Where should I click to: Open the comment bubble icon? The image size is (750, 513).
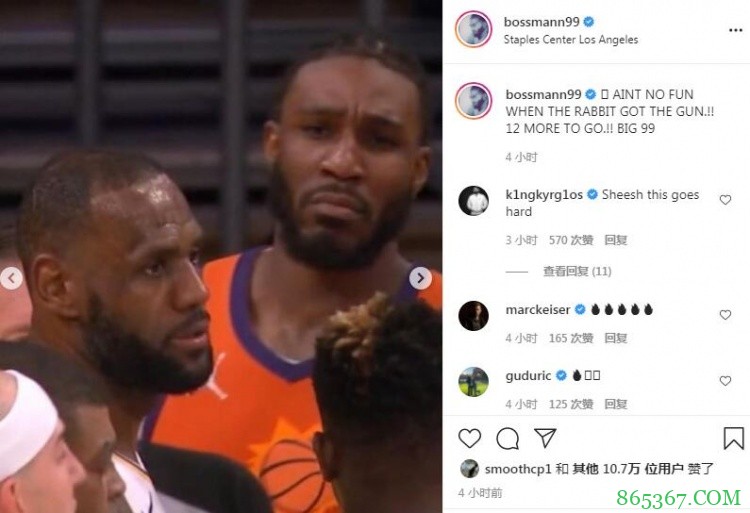pos(507,438)
